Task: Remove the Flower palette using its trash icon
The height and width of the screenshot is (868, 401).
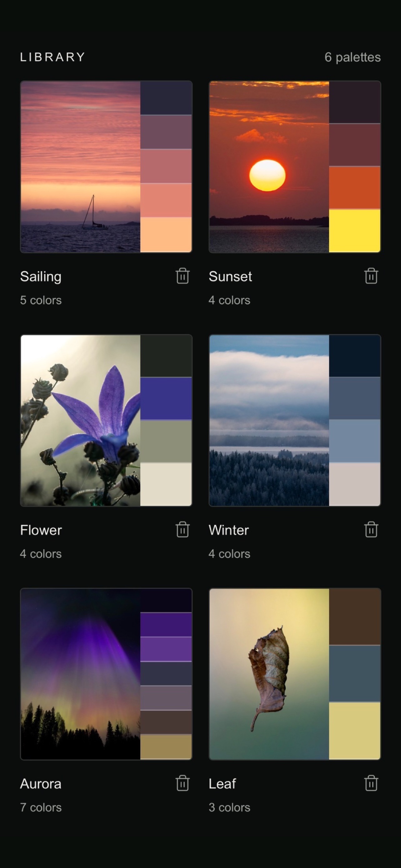Action: [x=182, y=529]
